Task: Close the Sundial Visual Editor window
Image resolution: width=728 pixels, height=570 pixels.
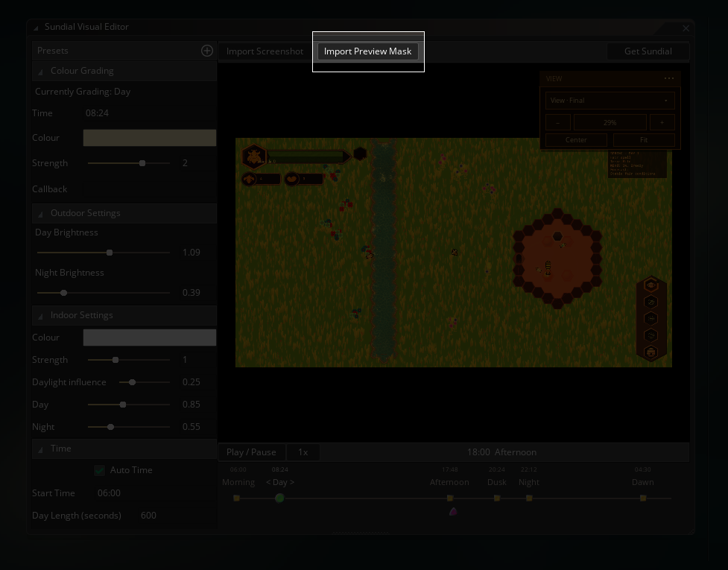Action: pos(686,28)
